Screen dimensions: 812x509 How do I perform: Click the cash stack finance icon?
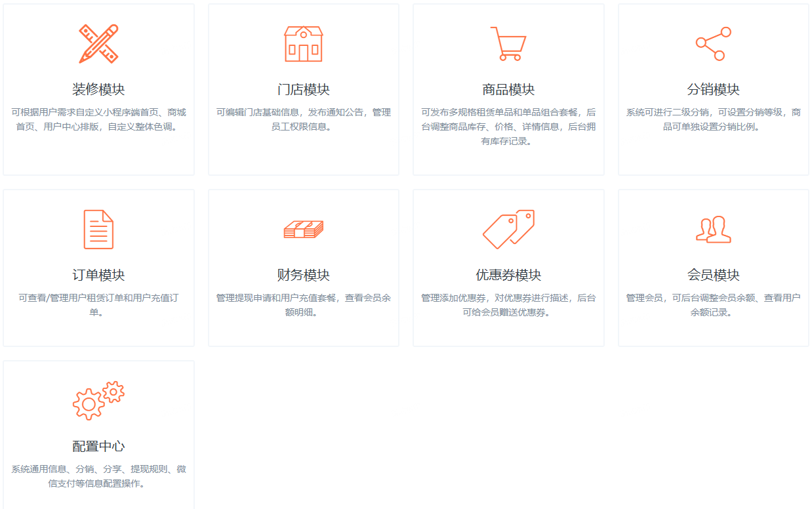tap(303, 230)
